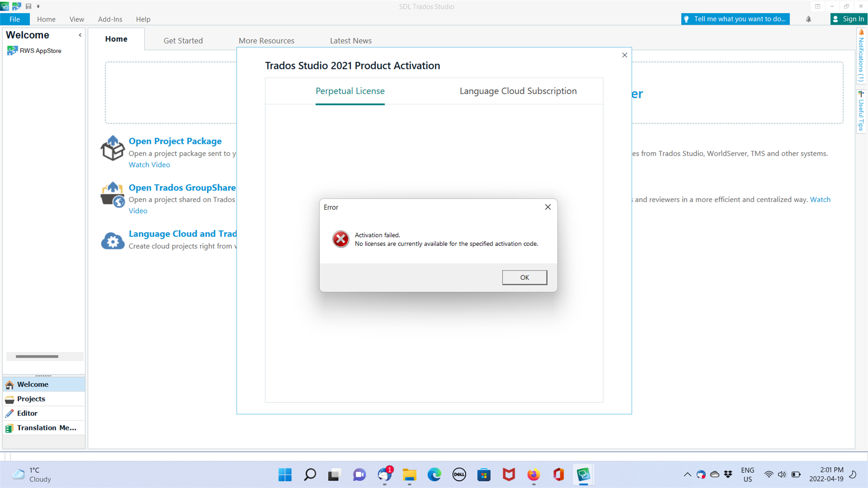
Task: Open Windows taskbar search
Action: 310,475
